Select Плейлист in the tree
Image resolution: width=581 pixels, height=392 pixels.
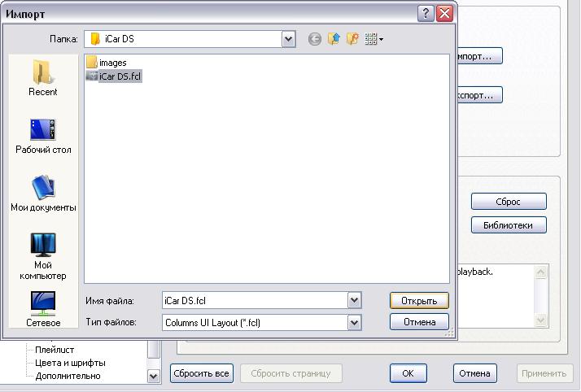pyautogui.click(x=54, y=350)
